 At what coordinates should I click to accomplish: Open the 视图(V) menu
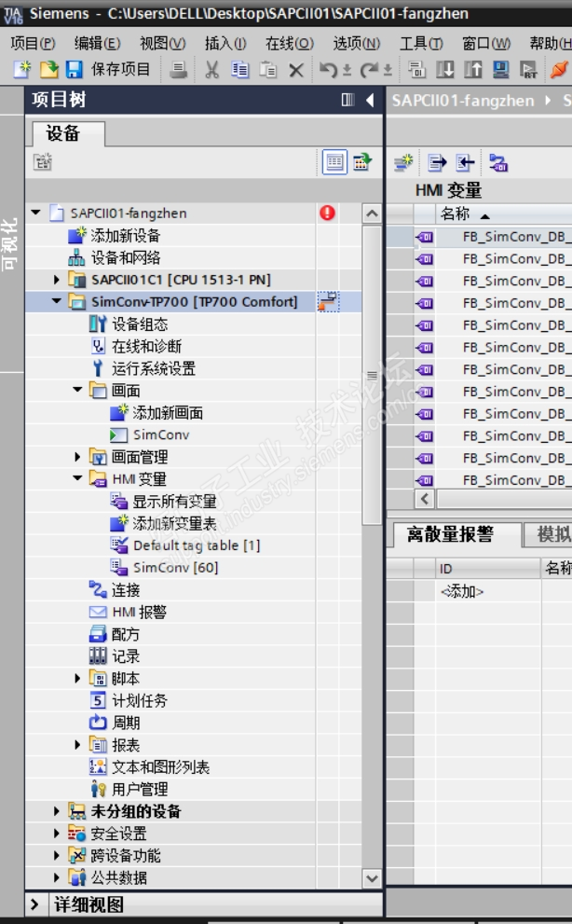163,43
